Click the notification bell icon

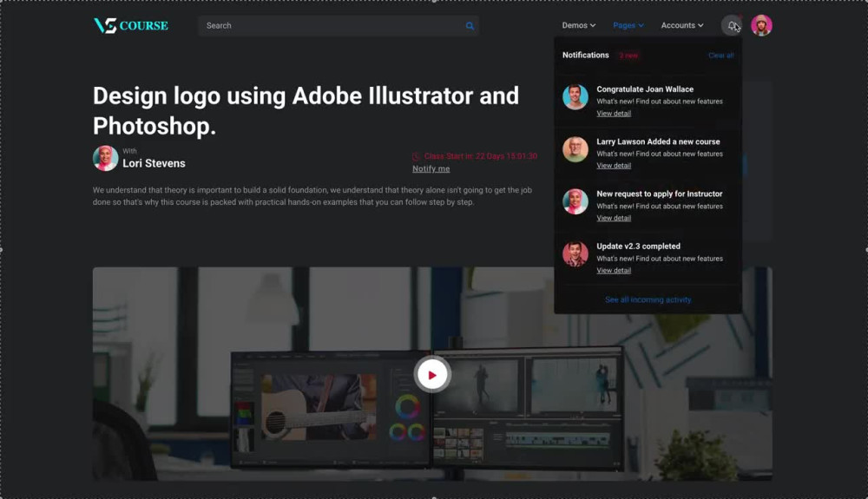point(732,25)
